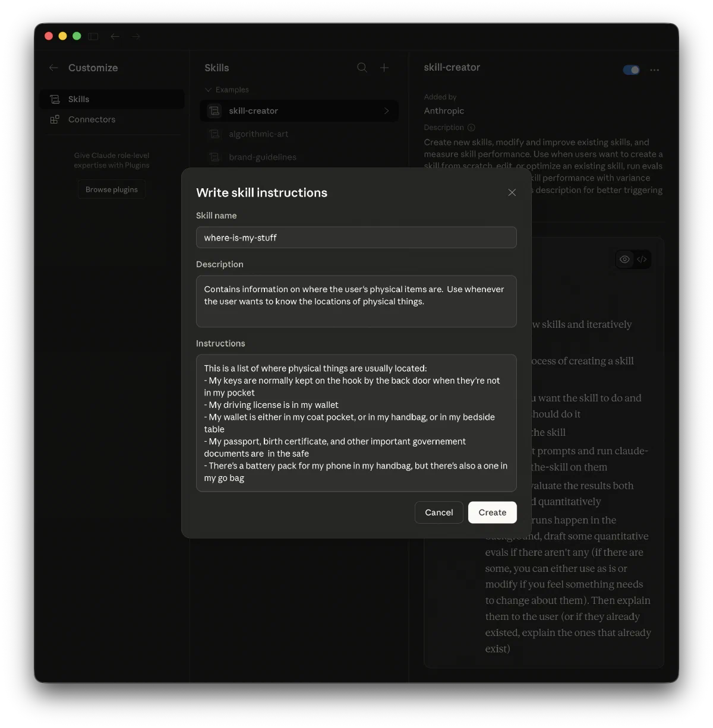The image size is (713, 728).
Task: Click into the Instructions text area
Action: click(x=356, y=423)
